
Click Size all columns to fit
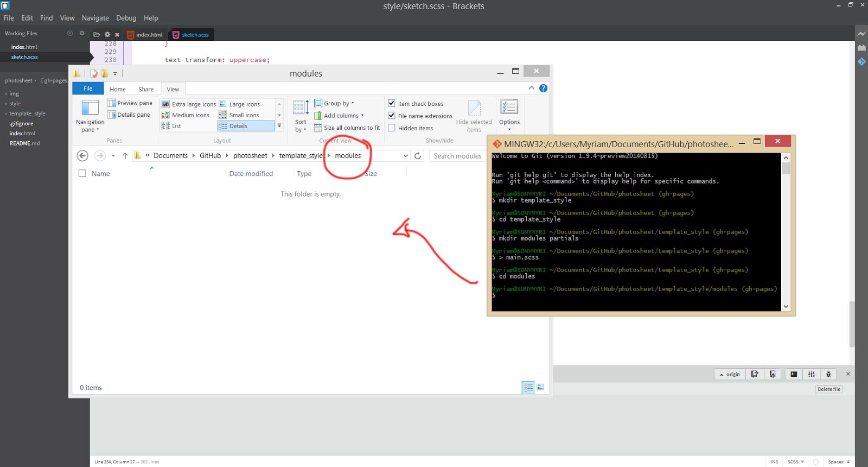point(347,128)
